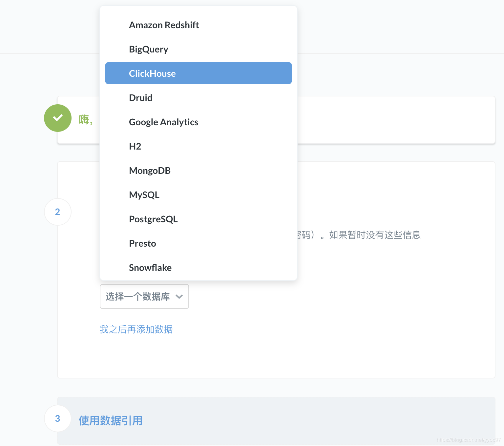Click the step 2 circle indicator

coord(58,212)
